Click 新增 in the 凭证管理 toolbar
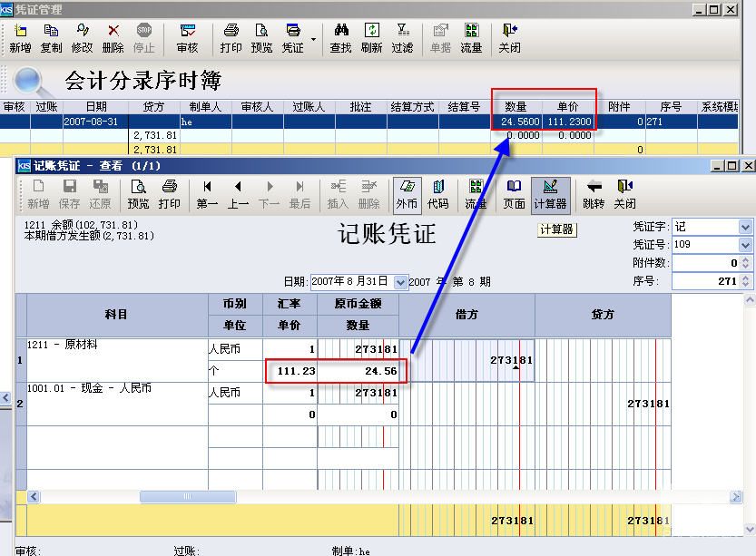756x556 pixels. pyautogui.click(x=20, y=38)
